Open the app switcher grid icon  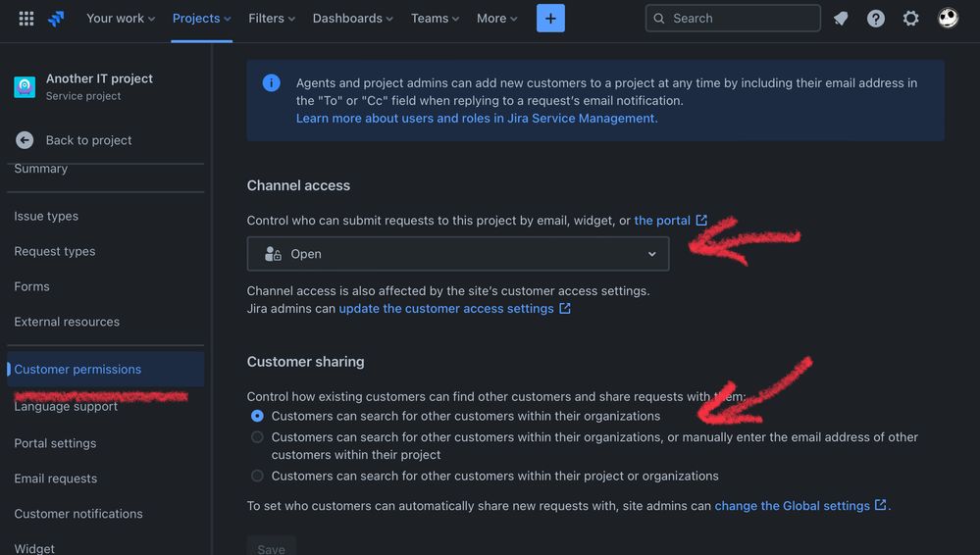[26, 18]
